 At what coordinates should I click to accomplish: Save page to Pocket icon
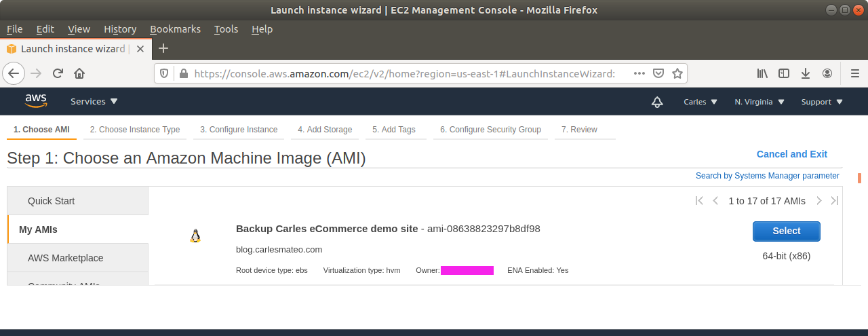click(658, 73)
